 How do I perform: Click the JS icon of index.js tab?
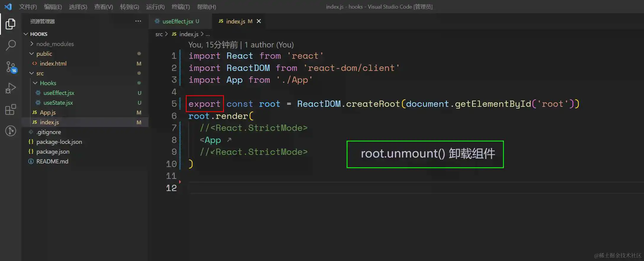(221, 21)
